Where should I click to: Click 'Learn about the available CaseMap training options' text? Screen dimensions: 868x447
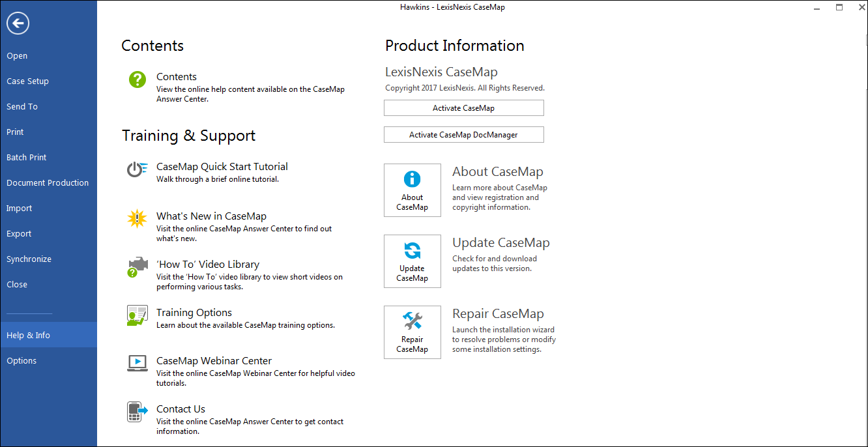246,325
